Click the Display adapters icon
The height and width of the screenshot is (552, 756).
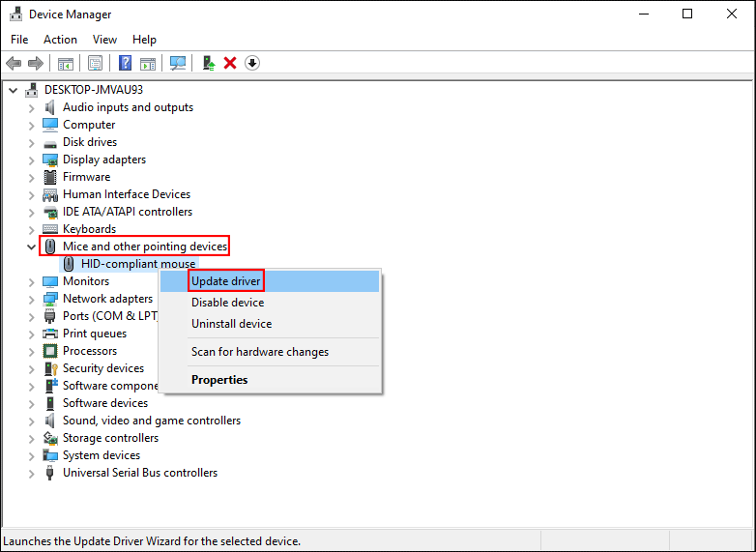tap(49, 160)
